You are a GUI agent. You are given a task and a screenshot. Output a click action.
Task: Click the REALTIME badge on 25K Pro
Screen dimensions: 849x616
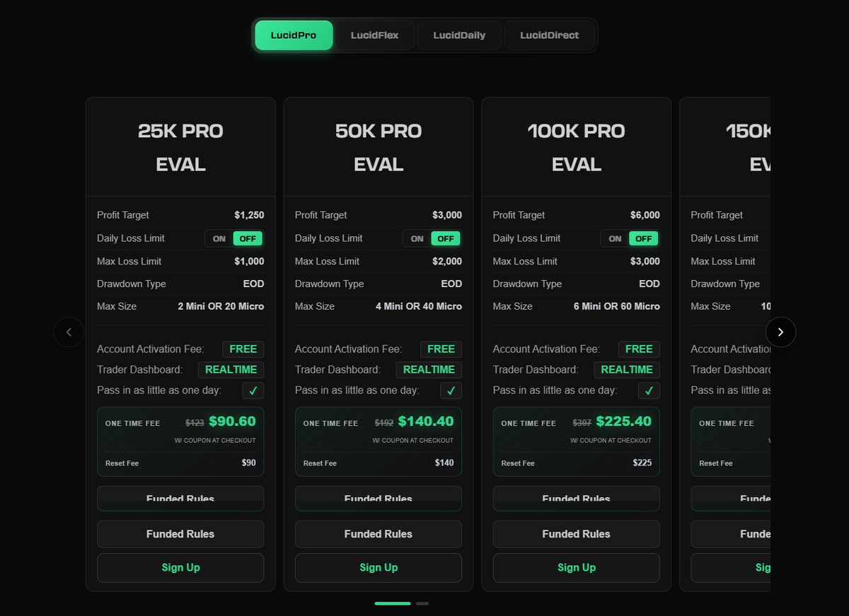coord(231,370)
